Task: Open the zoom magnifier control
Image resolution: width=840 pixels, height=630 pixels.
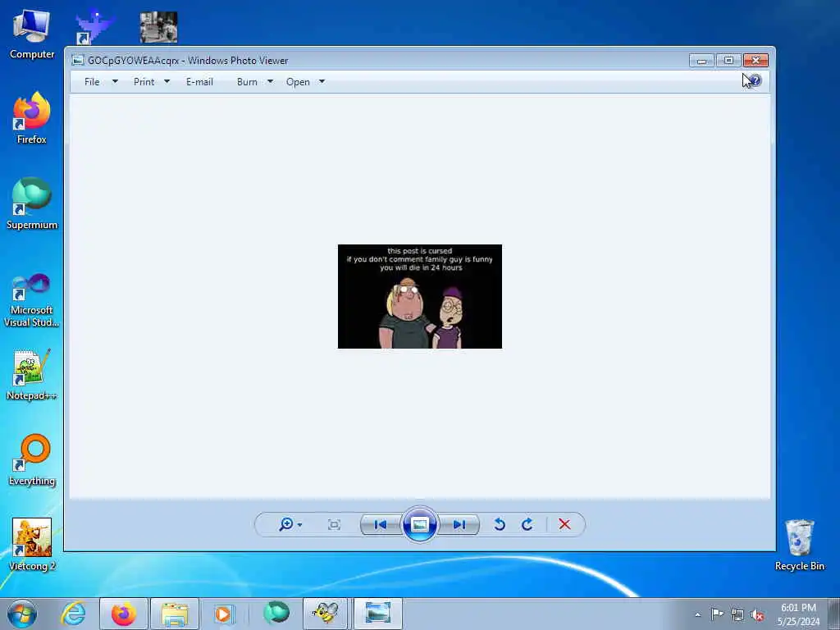Action: [286, 524]
